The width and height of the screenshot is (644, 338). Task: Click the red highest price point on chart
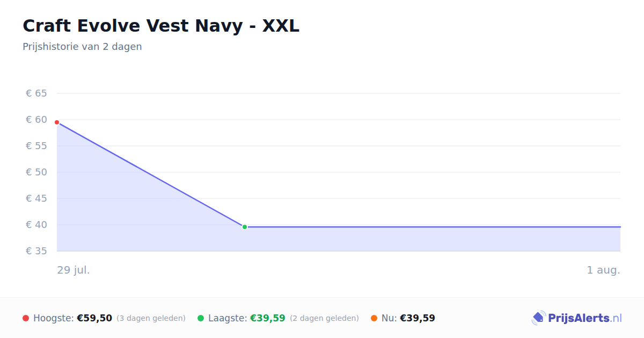coord(57,122)
